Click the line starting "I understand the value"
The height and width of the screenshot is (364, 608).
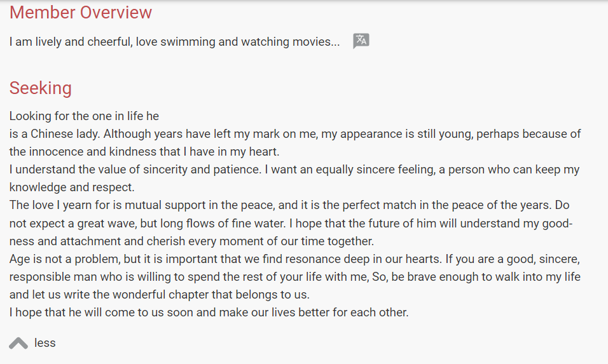294,170
